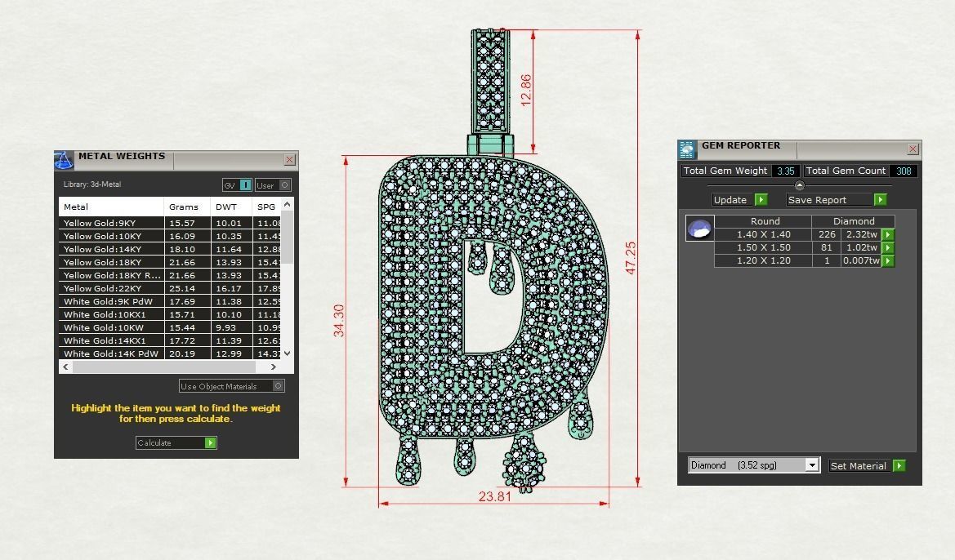
Task: Click the Metal Weights panel flask icon
Action: coord(64,160)
